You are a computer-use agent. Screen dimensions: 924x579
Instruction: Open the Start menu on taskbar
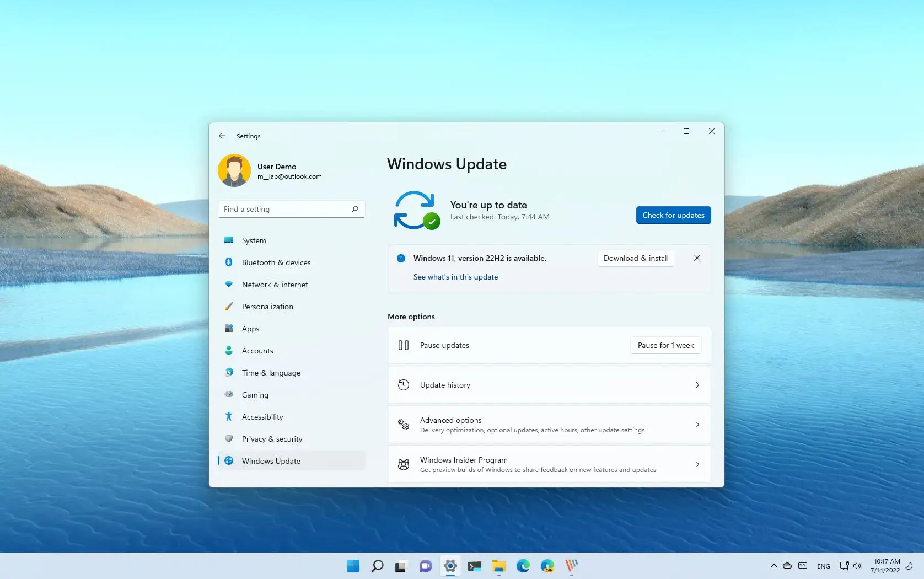(353, 566)
